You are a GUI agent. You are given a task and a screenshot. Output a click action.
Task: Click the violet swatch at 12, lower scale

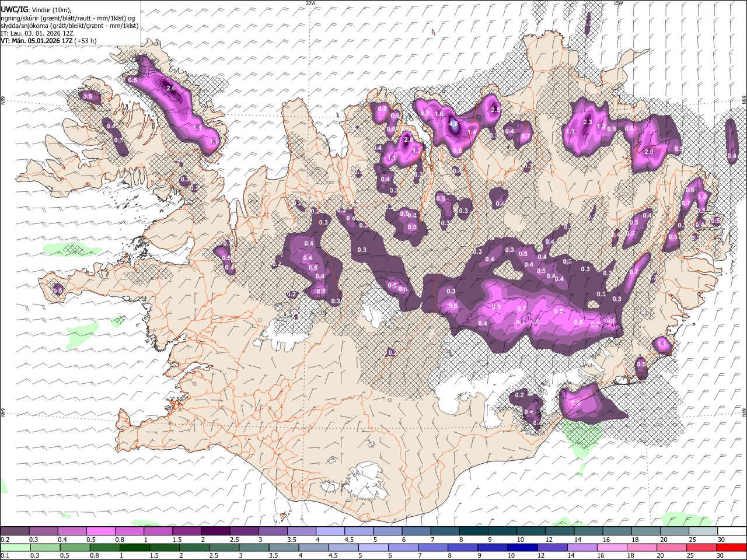(x=551, y=548)
